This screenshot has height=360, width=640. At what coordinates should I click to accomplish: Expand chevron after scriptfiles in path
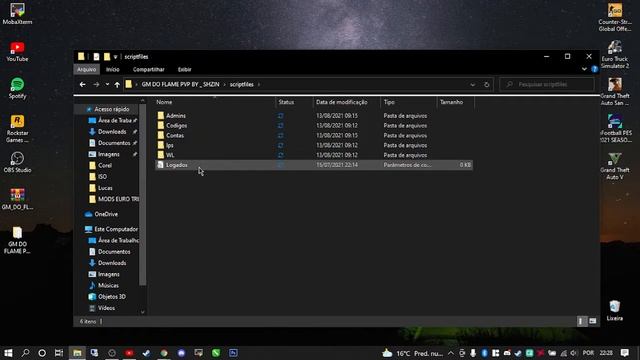tap(259, 84)
